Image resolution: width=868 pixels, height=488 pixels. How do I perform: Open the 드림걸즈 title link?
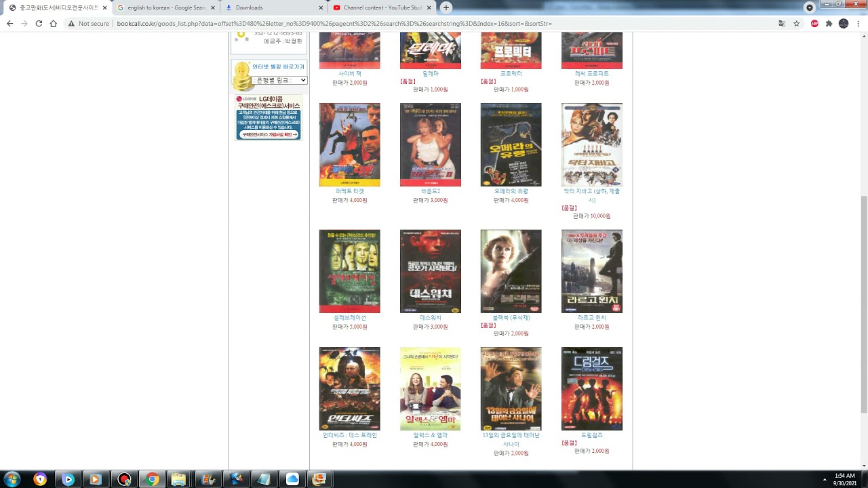pyautogui.click(x=591, y=435)
